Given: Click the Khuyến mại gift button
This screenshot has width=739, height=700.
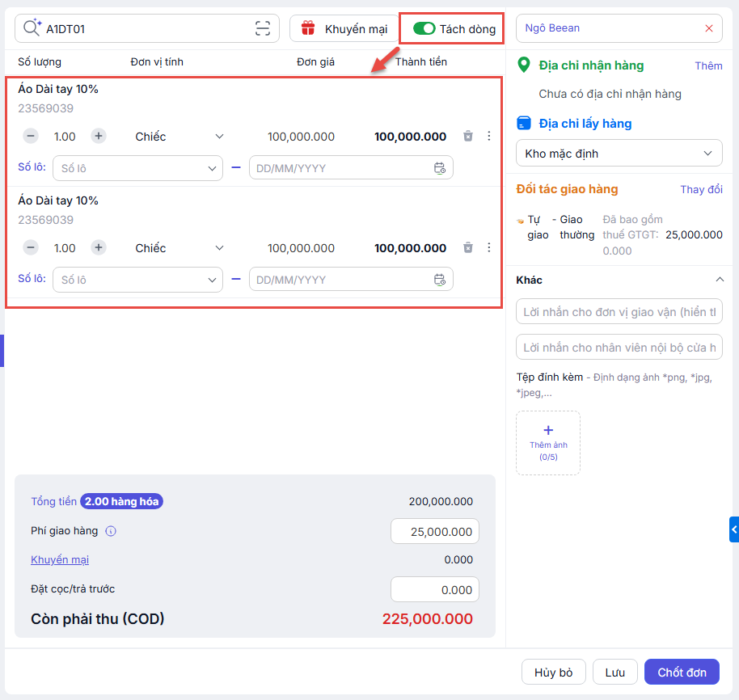Looking at the screenshot, I should click(x=344, y=29).
